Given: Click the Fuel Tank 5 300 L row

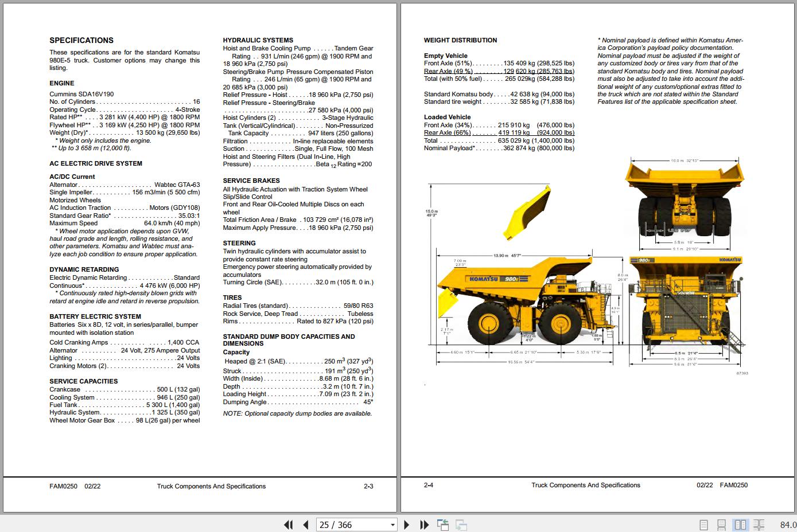Looking at the screenshot, I should (x=125, y=405).
